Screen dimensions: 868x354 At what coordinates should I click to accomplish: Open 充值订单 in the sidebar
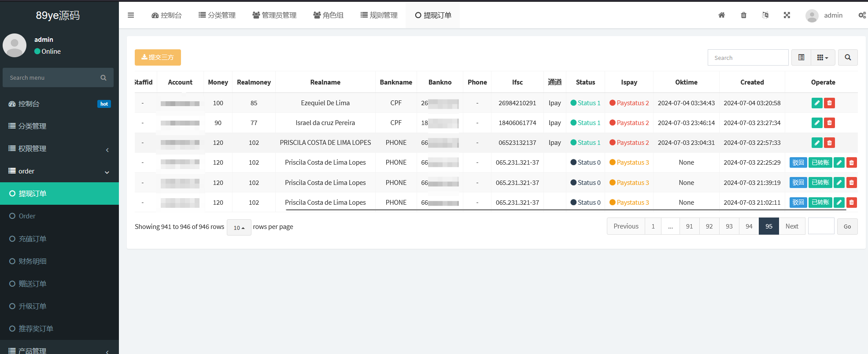[x=59, y=239]
